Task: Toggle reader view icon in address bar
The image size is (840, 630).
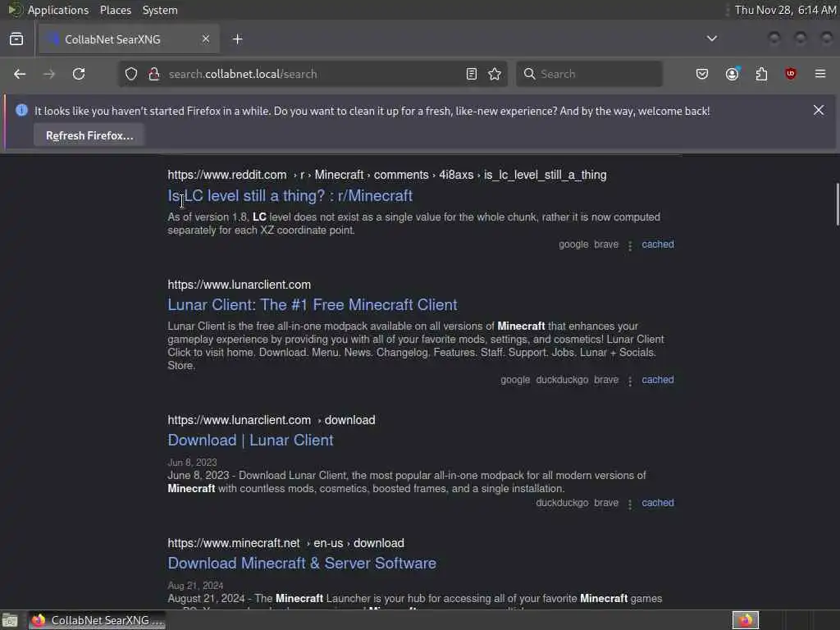Action: coord(472,74)
